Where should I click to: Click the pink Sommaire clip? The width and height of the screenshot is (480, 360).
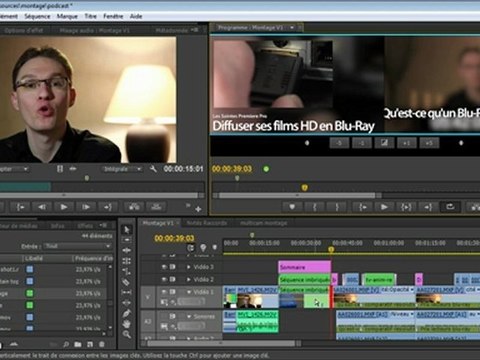click(x=305, y=267)
